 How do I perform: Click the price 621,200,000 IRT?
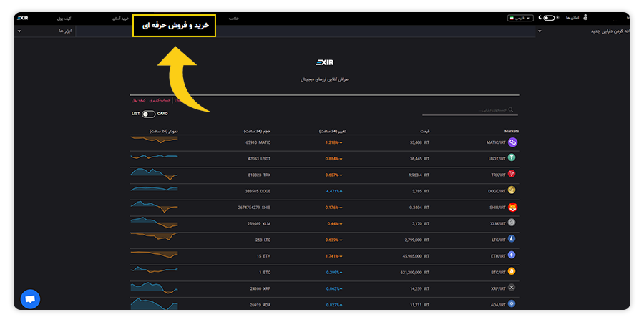(415, 273)
